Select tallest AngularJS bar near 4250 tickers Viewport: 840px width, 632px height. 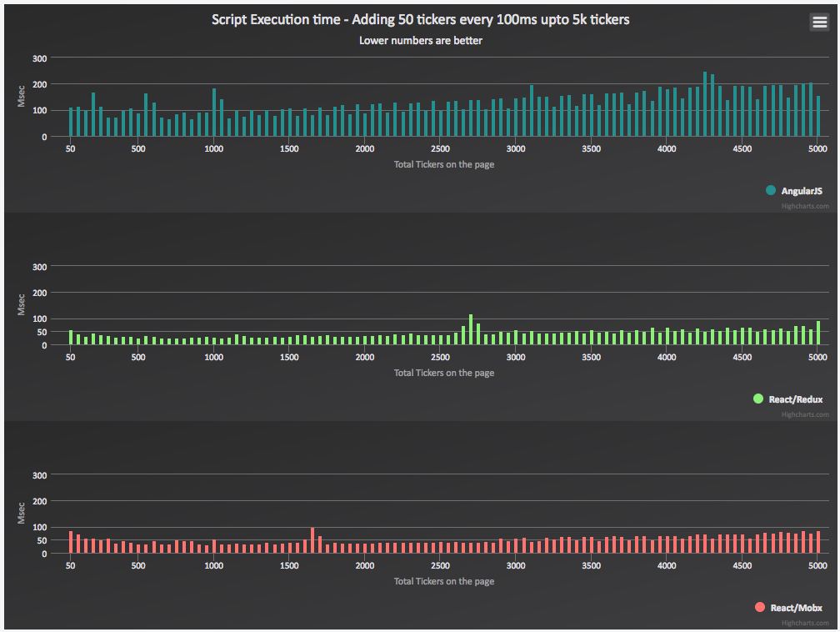(705, 104)
